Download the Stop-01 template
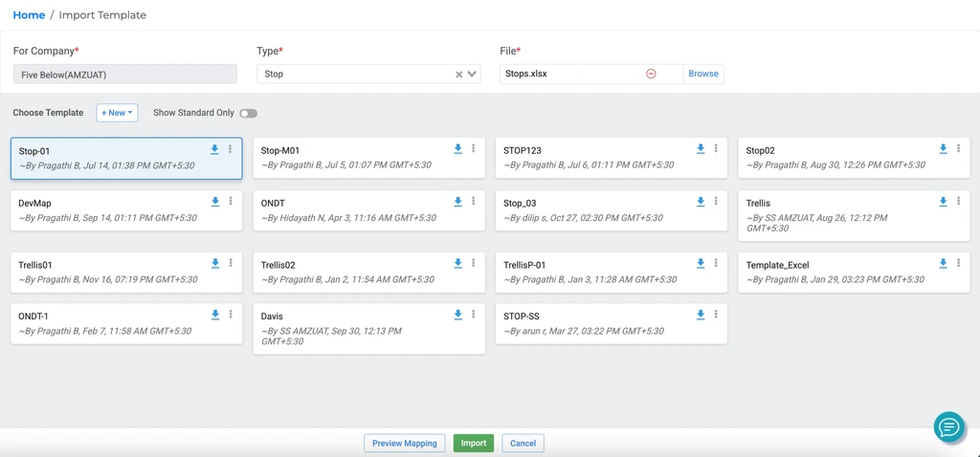Image resolution: width=980 pixels, height=457 pixels. 215,149
